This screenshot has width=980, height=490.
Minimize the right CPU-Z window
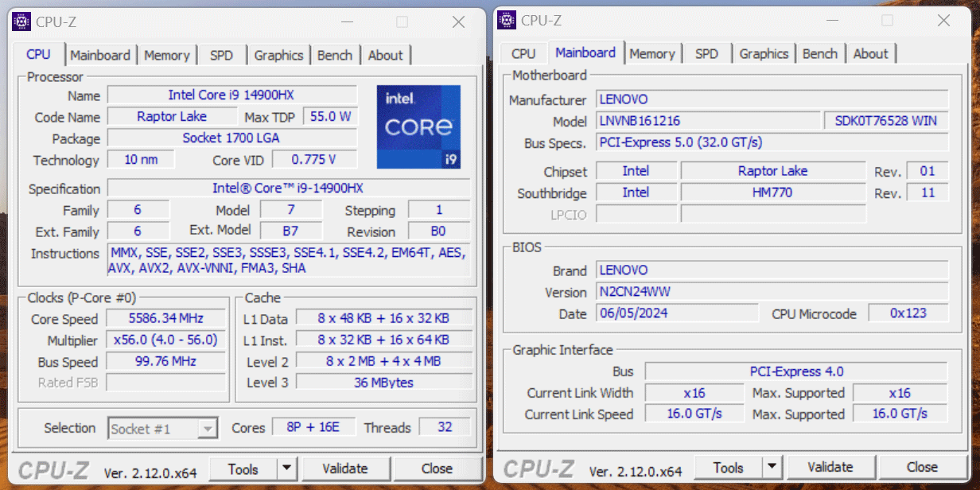pyautogui.click(x=832, y=21)
